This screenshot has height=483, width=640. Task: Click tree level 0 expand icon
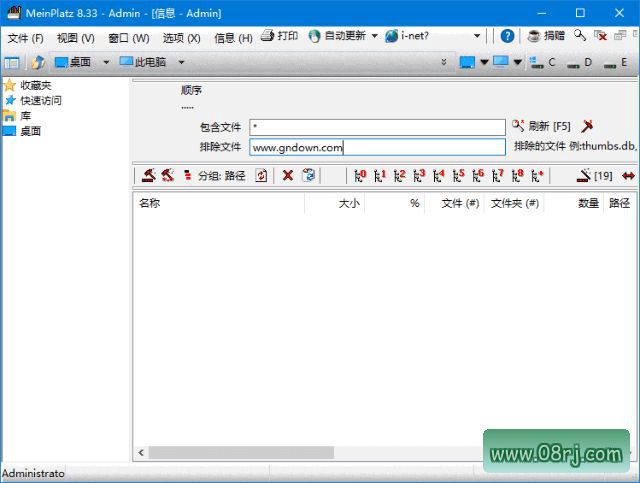pyautogui.click(x=360, y=176)
